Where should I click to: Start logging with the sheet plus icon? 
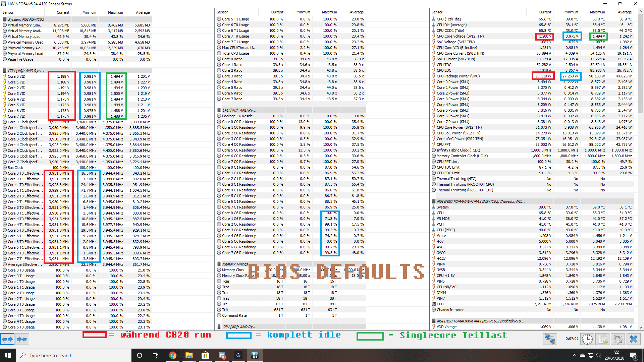pyautogui.click(x=603, y=339)
